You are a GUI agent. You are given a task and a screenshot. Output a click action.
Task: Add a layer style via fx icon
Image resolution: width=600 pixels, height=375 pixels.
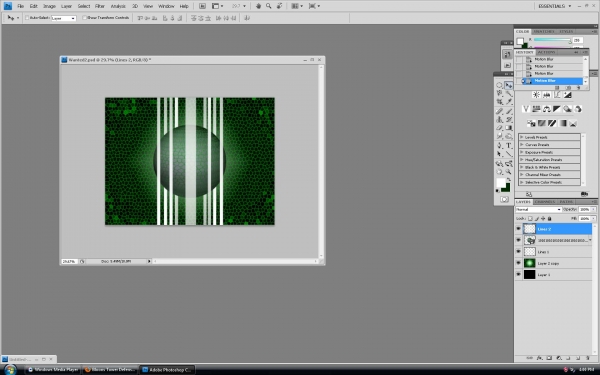point(540,358)
